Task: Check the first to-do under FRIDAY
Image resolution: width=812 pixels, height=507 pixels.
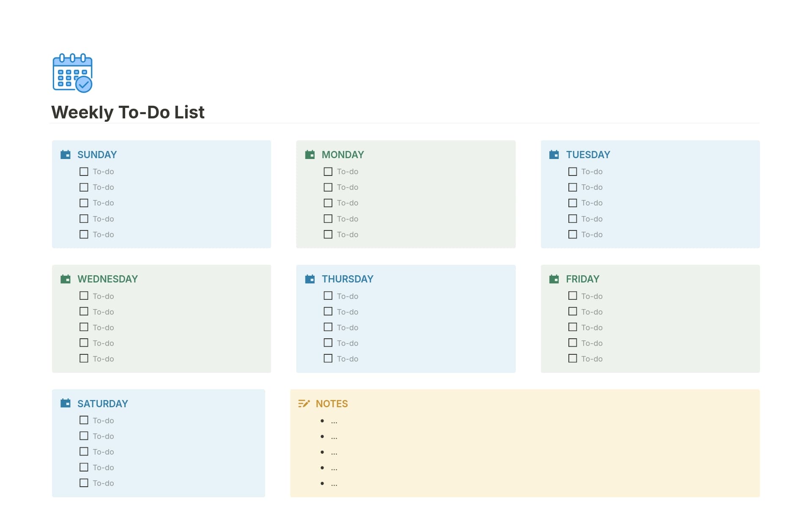Action: point(573,296)
